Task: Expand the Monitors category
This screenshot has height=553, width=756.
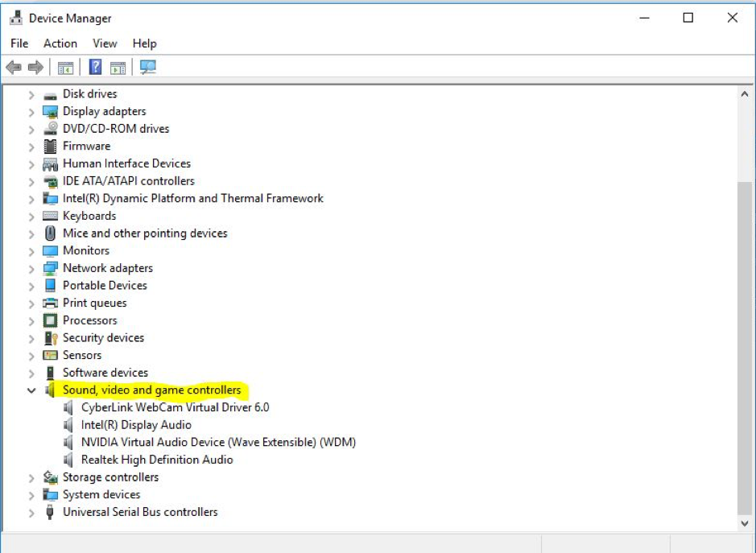Action: 31,251
